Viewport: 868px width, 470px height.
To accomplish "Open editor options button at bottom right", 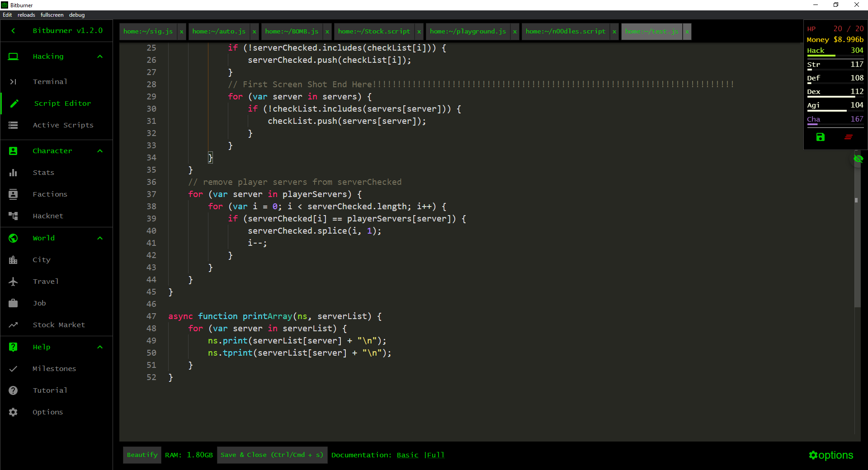I will tap(831, 455).
